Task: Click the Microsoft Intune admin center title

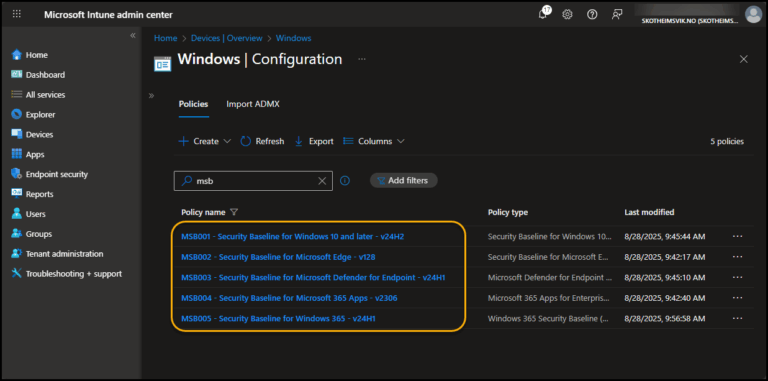Action: pyautogui.click(x=108, y=15)
